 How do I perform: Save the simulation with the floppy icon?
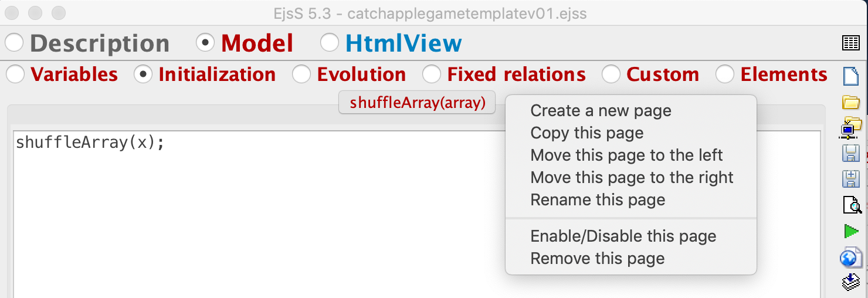[851, 154]
